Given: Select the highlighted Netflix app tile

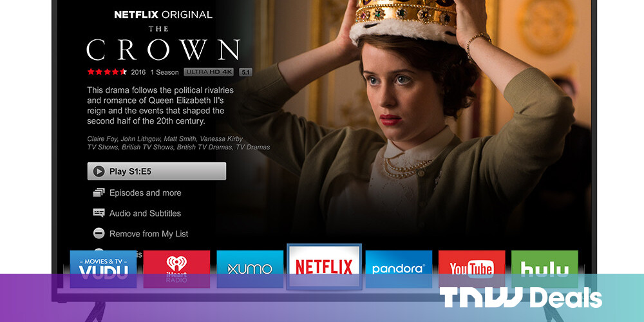Looking at the screenshot, I should click(324, 267).
